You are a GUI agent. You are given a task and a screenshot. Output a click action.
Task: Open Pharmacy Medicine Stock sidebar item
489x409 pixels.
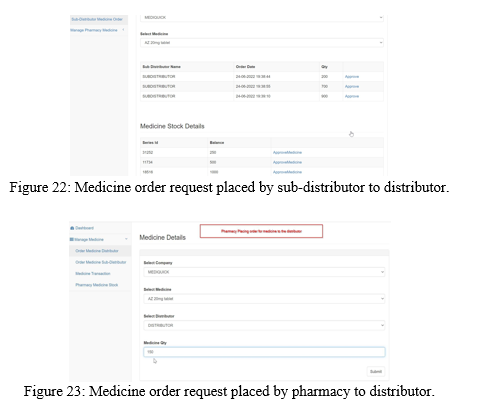pos(97,285)
